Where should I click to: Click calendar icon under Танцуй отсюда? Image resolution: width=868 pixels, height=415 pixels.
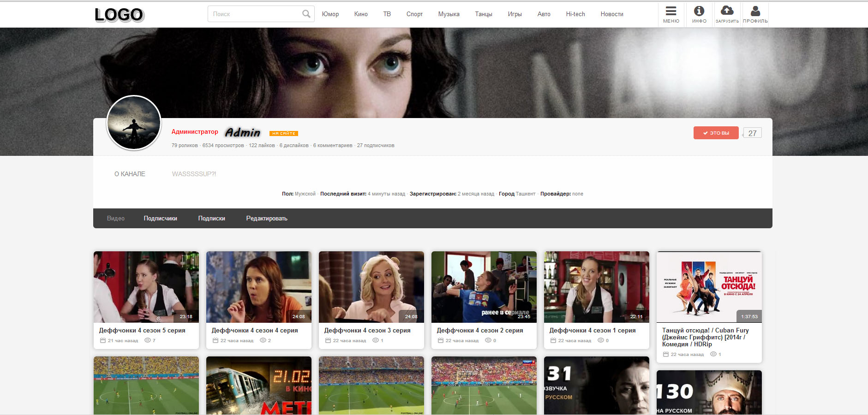click(x=666, y=354)
